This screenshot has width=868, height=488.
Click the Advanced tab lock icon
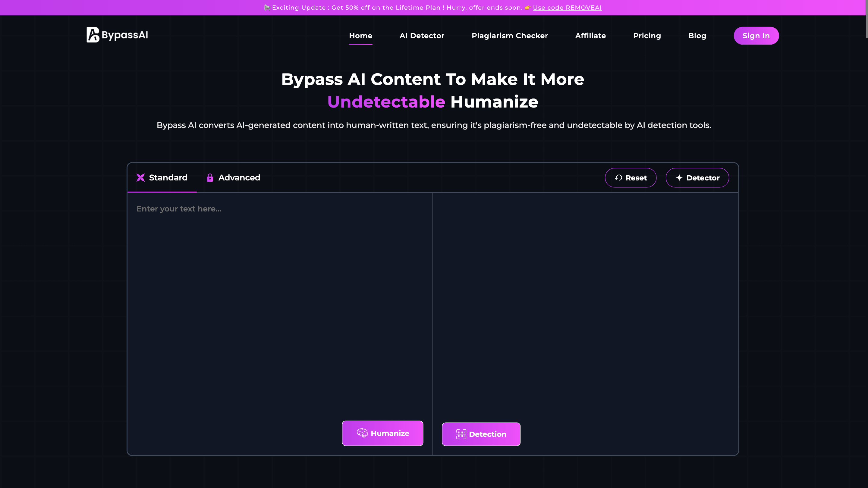[x=210, y=178]
